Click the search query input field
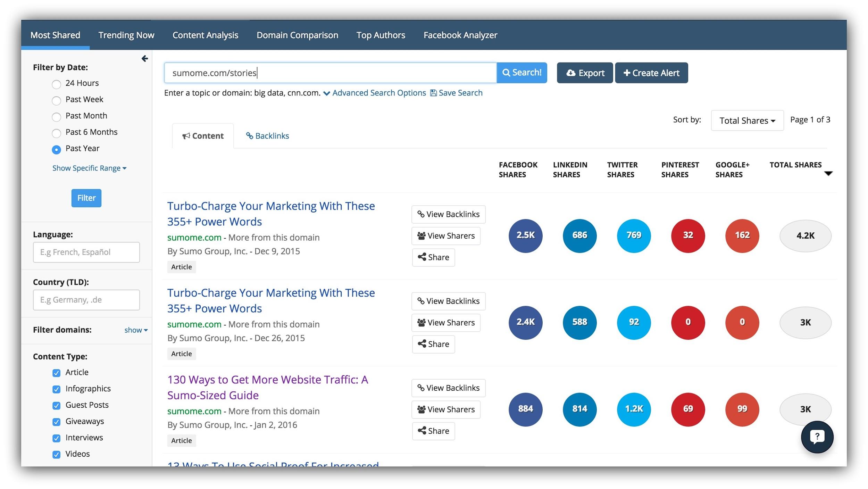The width and height of the screenshot is (868, 489). 330,73
